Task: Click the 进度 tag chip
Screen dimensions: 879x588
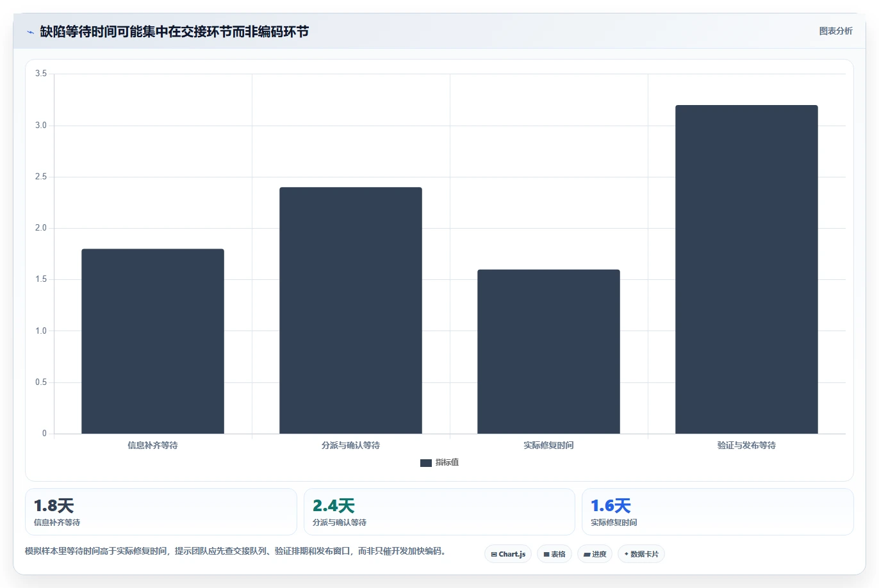Action: click(595, 554)
